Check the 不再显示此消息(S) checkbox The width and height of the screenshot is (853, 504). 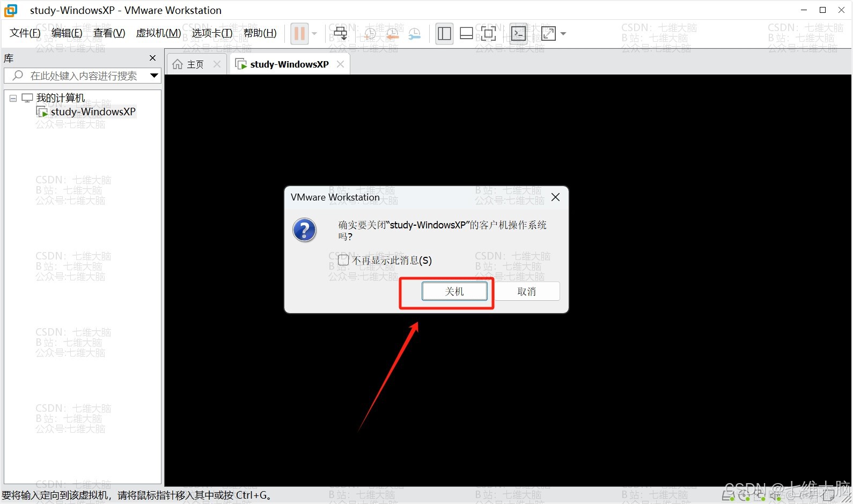coord(343,260)
